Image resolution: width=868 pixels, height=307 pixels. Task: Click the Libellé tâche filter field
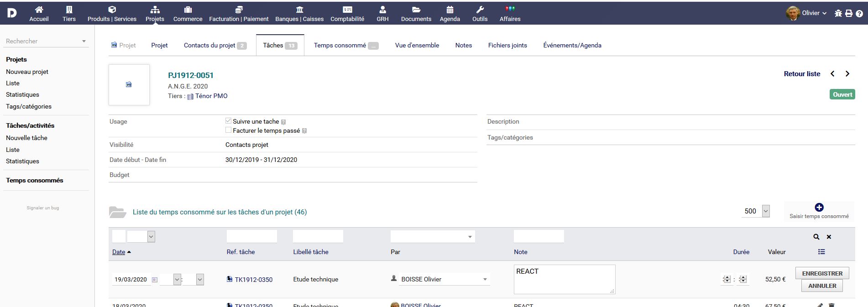click(x=318, y=236)
